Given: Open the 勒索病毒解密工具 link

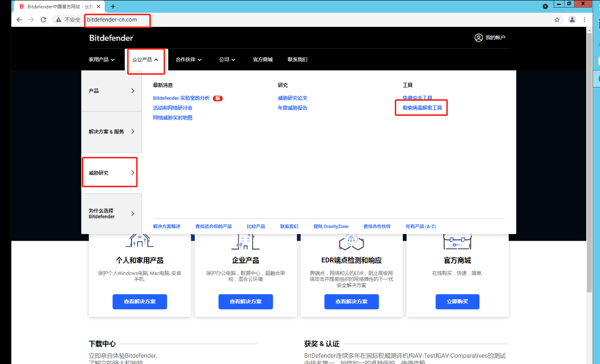Looking at the screenshot, I should point(422,108).
